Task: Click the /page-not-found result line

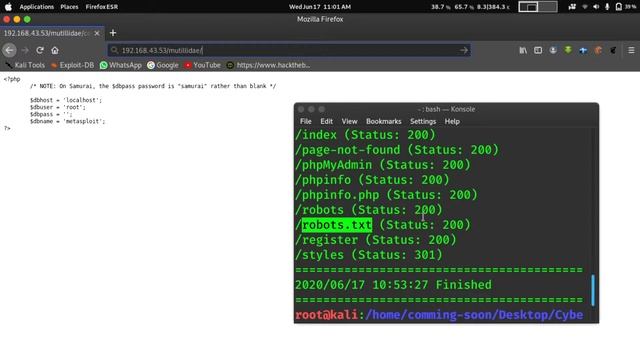Action: (x=397, y=150)
